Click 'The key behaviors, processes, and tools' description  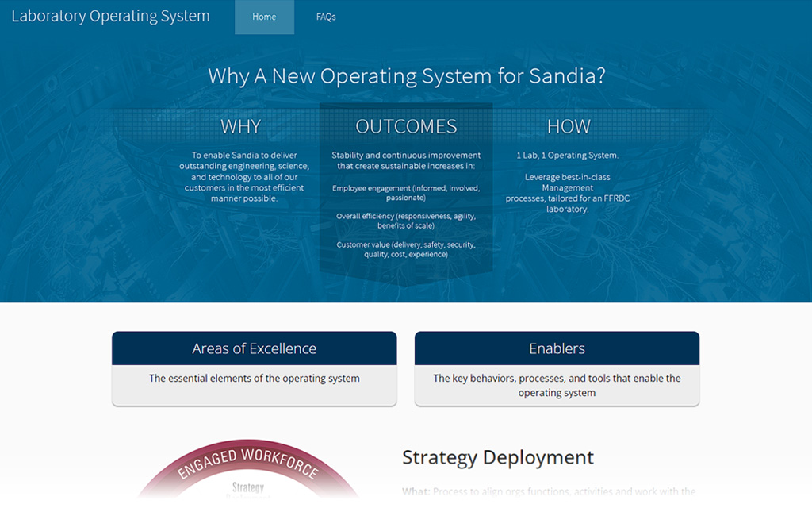pyautogui.click(x=557, y=385)
